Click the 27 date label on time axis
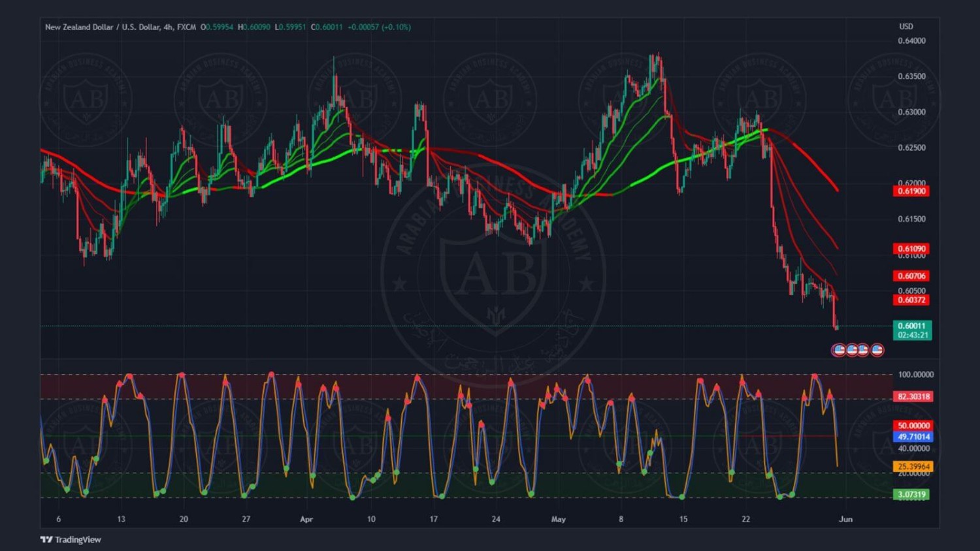The height and width of the screenshot is (551, 980). click(x=246, y=520)
